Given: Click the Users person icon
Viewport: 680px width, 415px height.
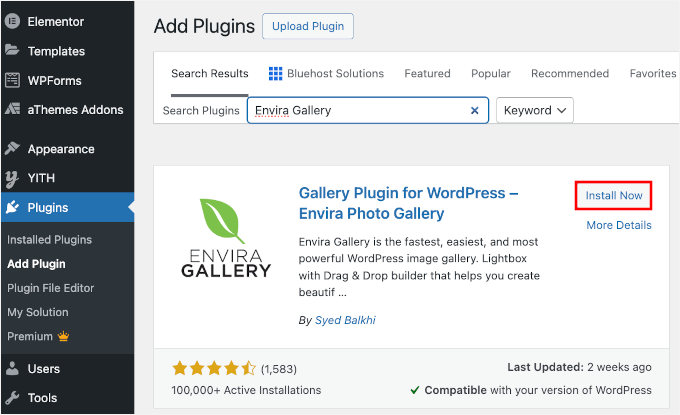Looking at the screenshot, I should coord(12,368).
